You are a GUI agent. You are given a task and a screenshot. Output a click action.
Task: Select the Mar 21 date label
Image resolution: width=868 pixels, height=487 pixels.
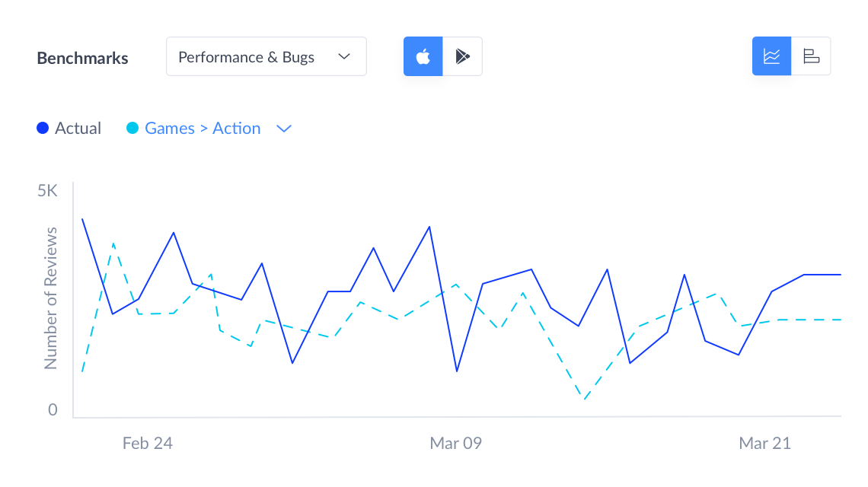pyautogui.click(x=765, y=443)
